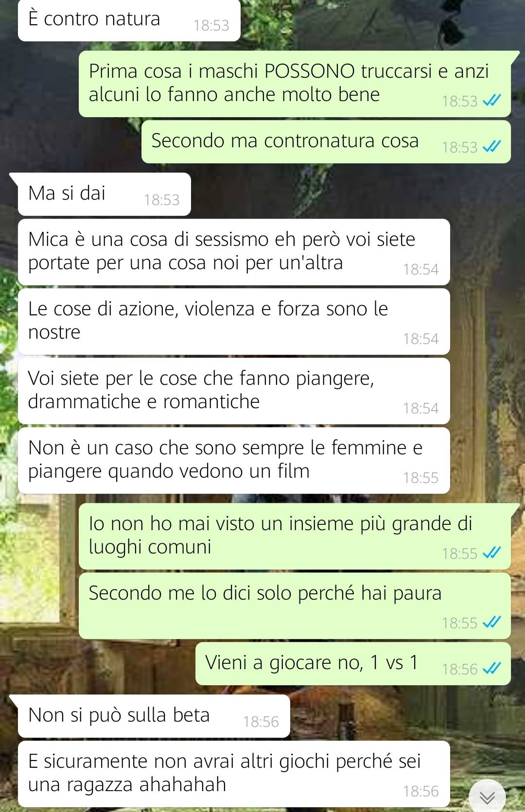Tap blue ticks on 'Vieni a giocare no' message
The width and height of the screenshot is (525, 812).
pyautogui.click(x=491, y=669)
